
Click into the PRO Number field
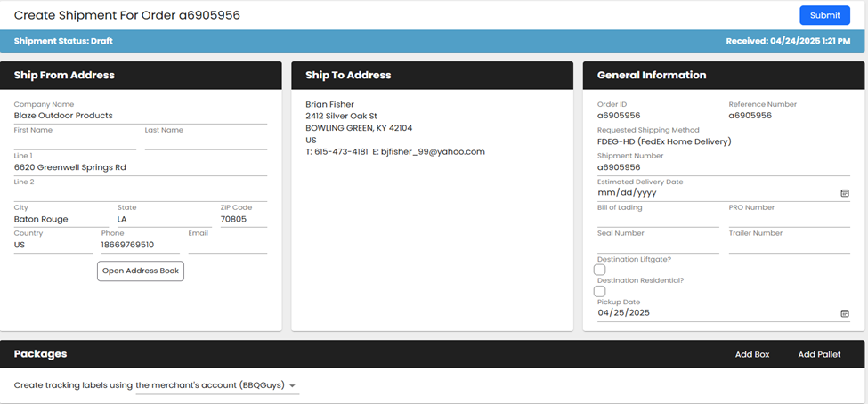(789, 219)
